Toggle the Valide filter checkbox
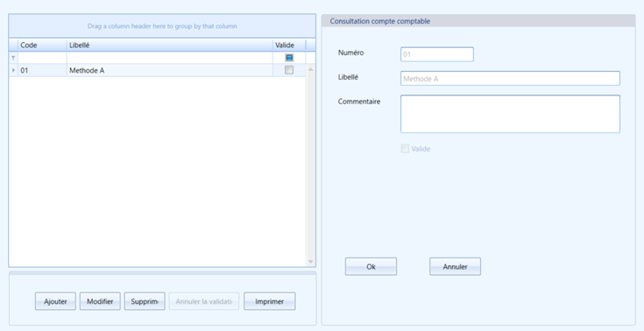This screenshot has width=644, height=331. click(289, 58)
